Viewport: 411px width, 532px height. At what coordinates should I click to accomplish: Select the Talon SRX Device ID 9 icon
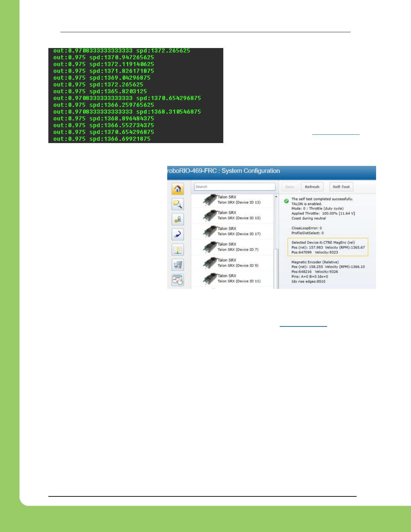210,263
